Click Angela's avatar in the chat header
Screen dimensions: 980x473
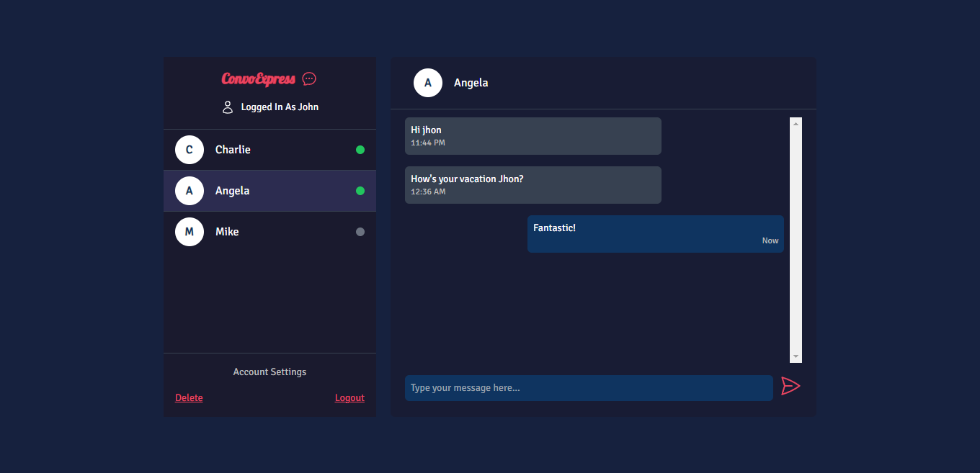coord(428,83)
